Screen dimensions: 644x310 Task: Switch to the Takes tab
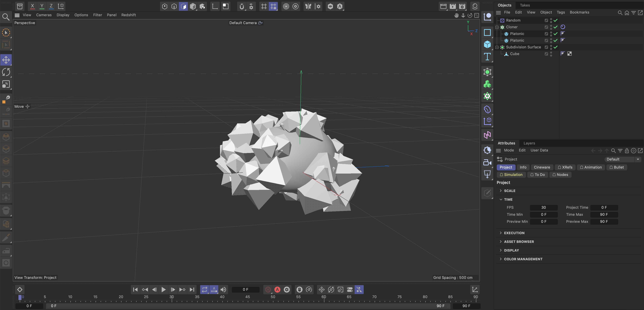click(525, 5)
